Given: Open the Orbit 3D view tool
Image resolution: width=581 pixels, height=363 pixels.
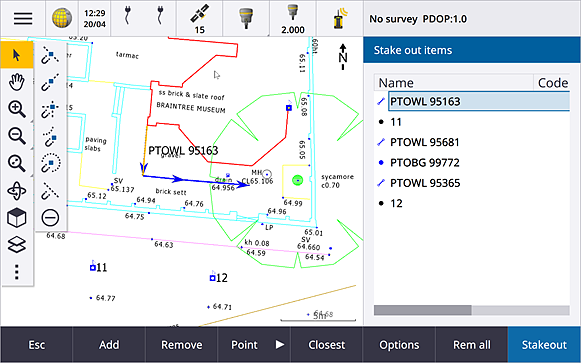Looking at the screenshot, I should pos(17,191).
